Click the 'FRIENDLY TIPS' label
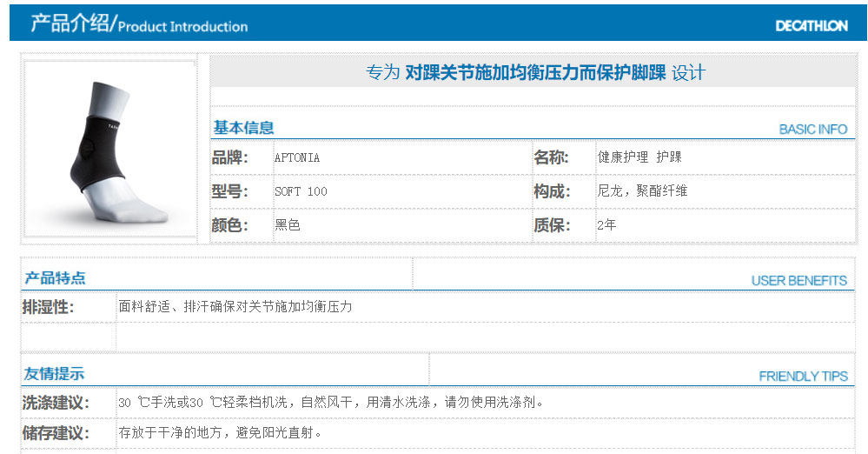The image size is (868, 454). point(803,377)
